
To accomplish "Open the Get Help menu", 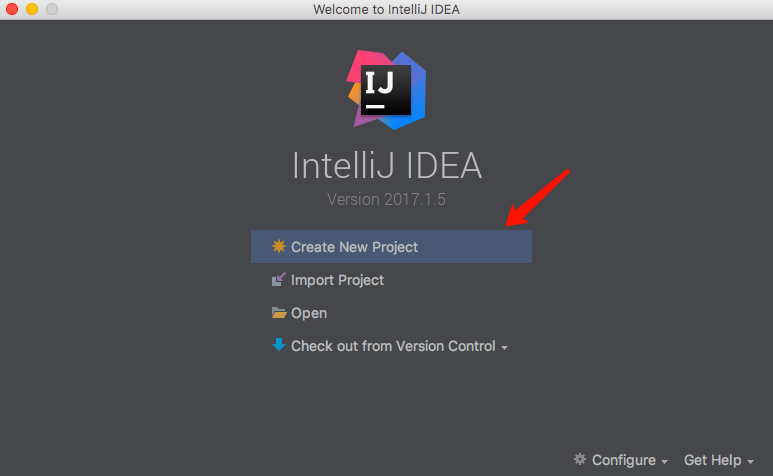I will coord(712,460).
